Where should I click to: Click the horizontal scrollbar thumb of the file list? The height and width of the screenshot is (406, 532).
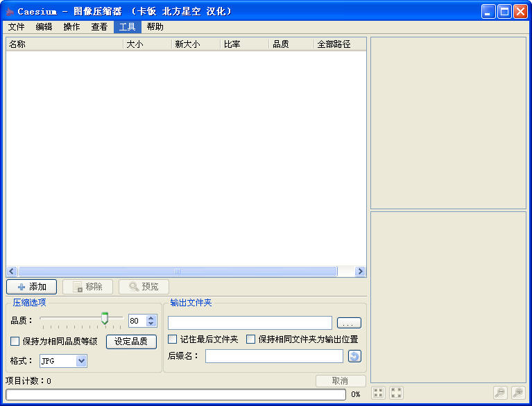tap(178, 271)
